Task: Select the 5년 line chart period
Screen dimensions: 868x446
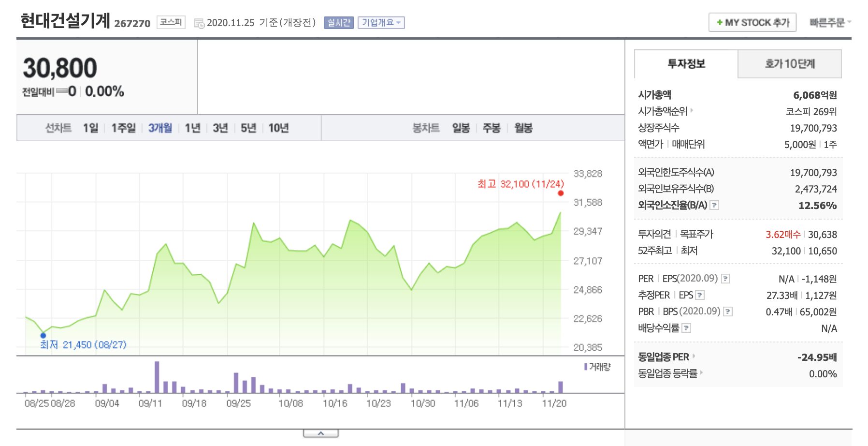Action: coord(248,128)
